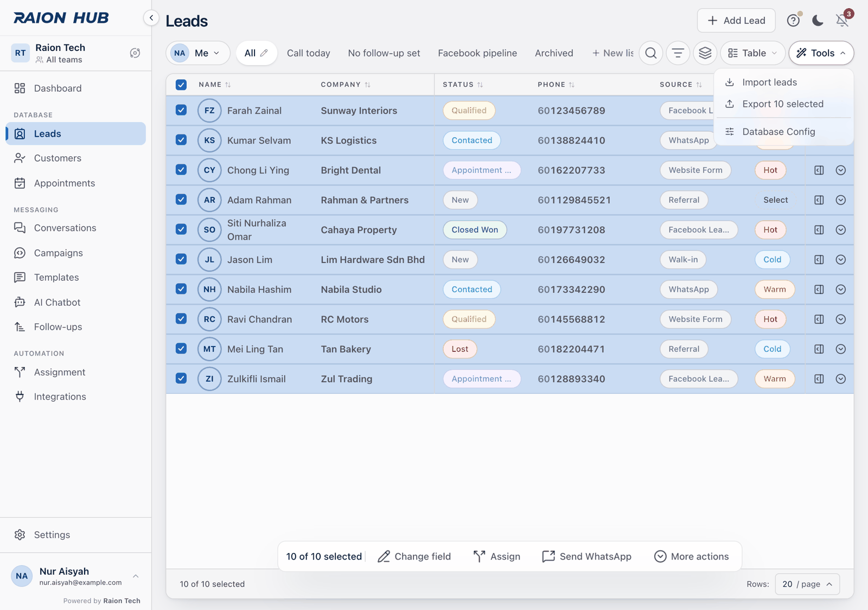Open notifications bell with badge
Image resolution: width=868 pixels, height=610 pixels.
(842, 21)
